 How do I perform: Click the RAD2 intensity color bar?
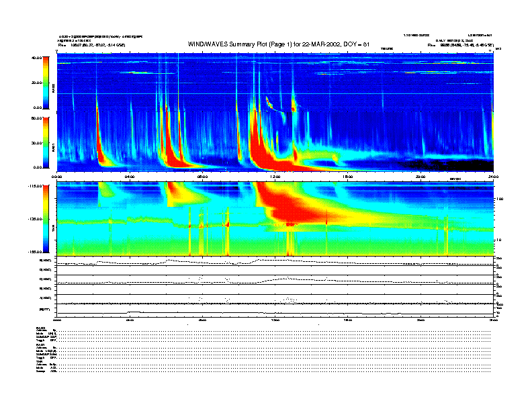pyautogui.click(x=46, y=83)
